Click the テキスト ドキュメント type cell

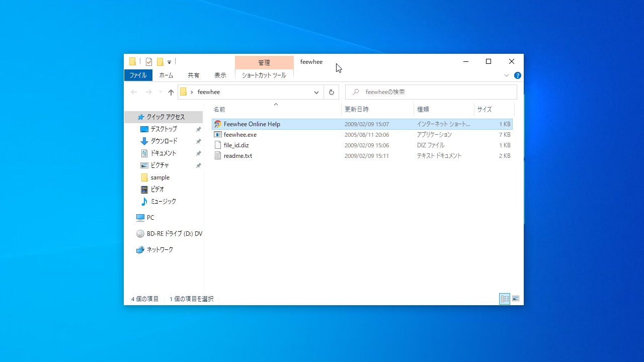pos(439,156)
